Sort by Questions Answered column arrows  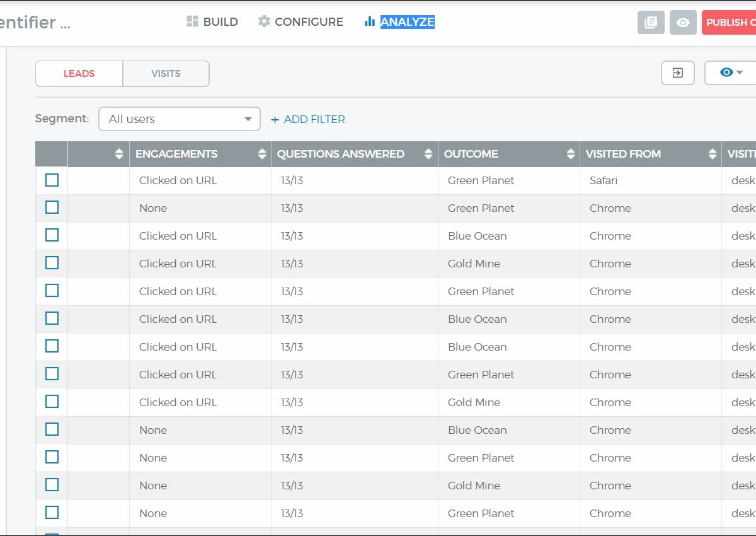[428, 154]
